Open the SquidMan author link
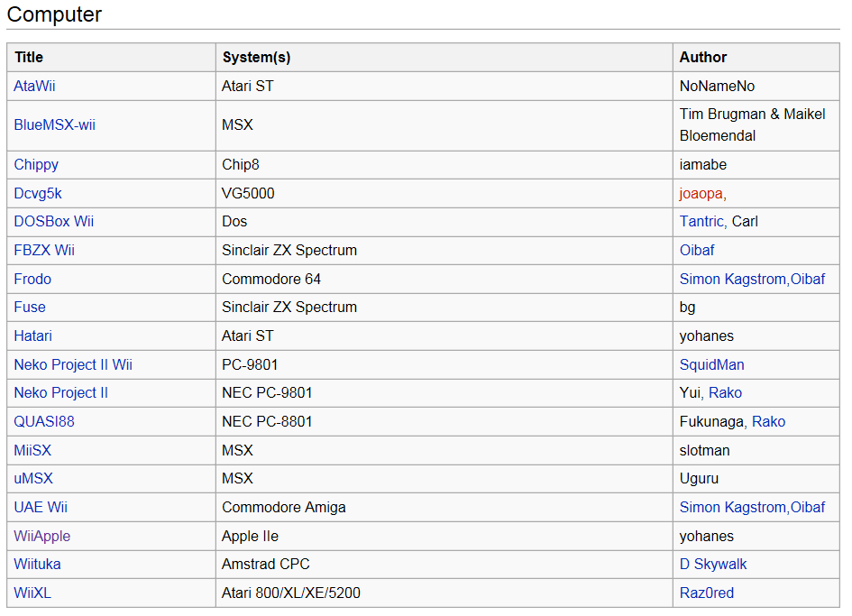852x616 pixels. pos(712,364)
